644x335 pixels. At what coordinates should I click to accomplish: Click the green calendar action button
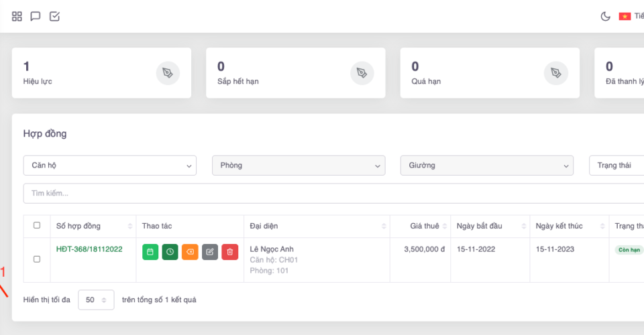(x=150, y=252)
